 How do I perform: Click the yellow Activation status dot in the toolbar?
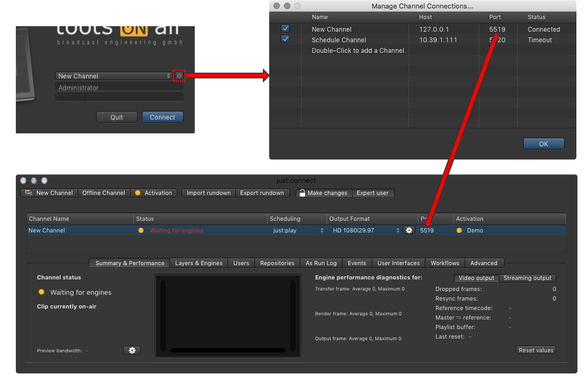click(x=138, y=193)
